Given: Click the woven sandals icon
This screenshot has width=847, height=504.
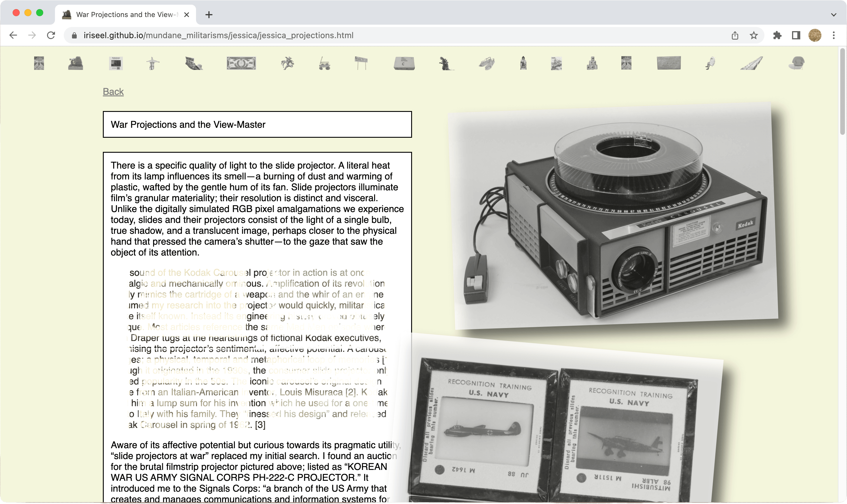Looking at the screenshot, I should 487,63.
